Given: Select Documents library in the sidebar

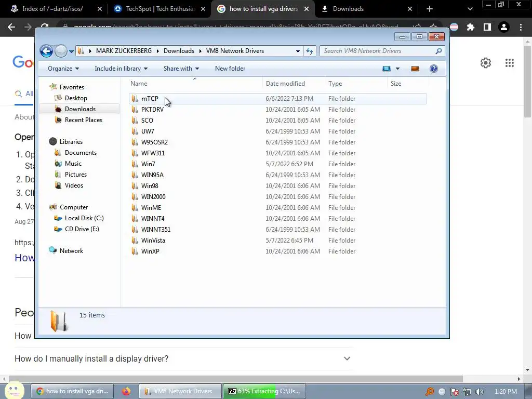Looking at the screenshot, I should click(81, 153).
